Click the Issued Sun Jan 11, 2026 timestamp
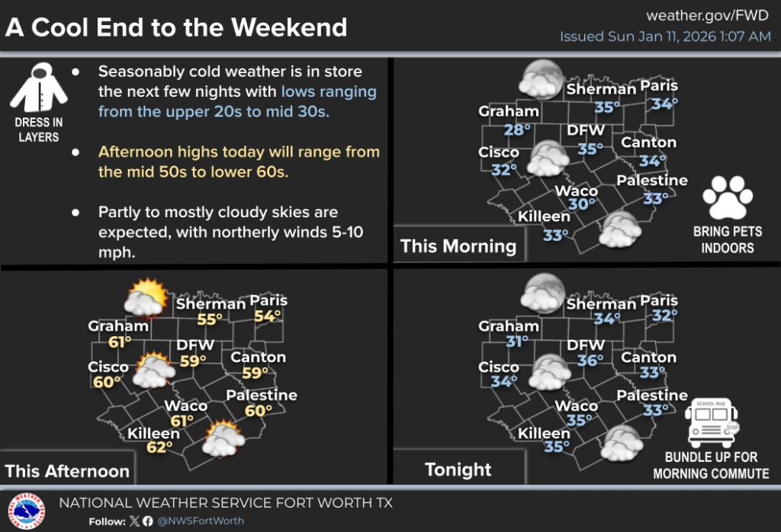Image resolution: width=781 pixels, height=532 pixels. 665,37
